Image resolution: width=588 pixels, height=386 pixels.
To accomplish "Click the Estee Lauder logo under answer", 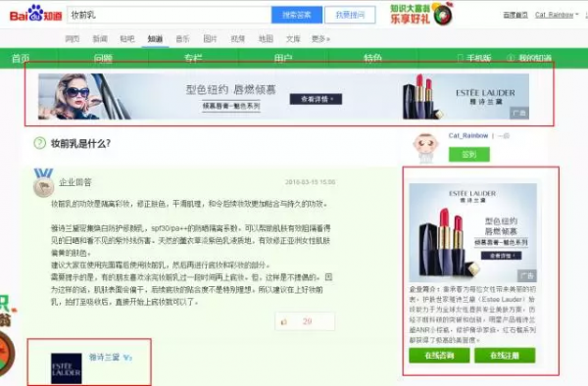I will click(x=67, y=368).
